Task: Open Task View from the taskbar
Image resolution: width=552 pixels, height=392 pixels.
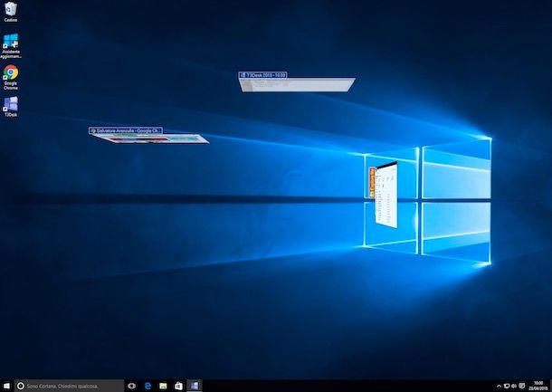Action: [132, 386]
